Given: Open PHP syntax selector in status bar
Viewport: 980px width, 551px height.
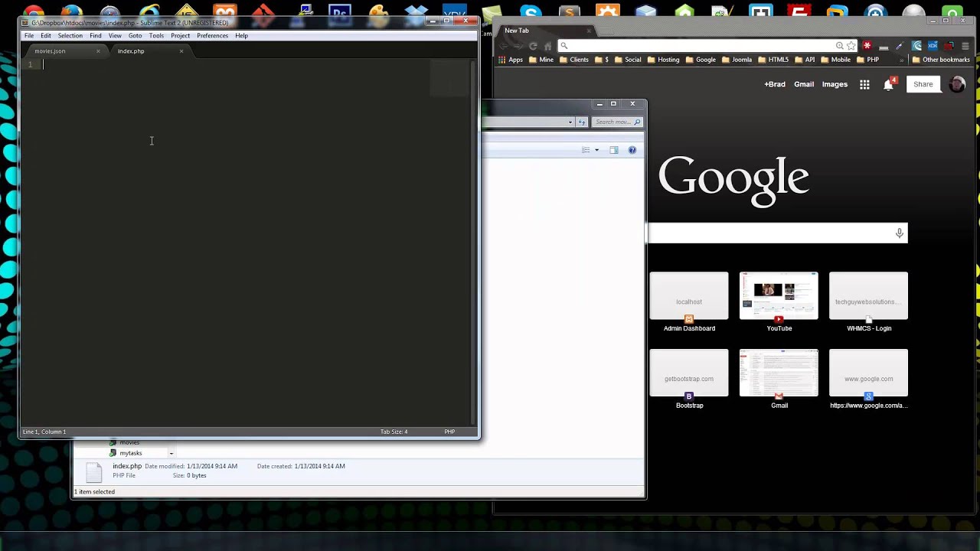Looking at the screenshot, I should [x=449, y=432].
